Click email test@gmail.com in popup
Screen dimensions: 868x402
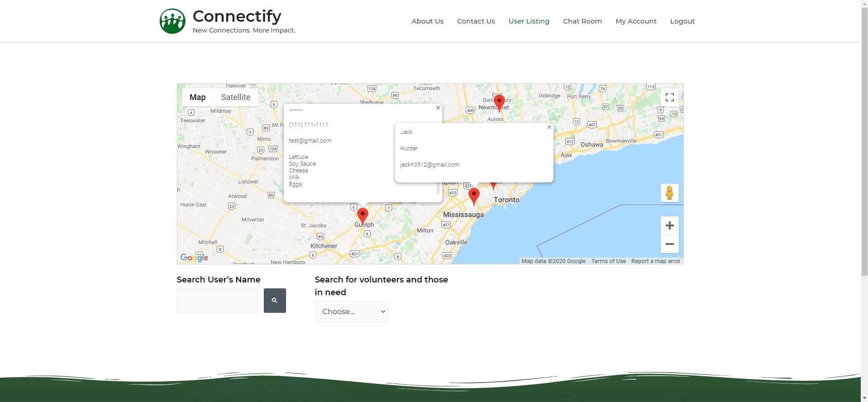(310, 141)
